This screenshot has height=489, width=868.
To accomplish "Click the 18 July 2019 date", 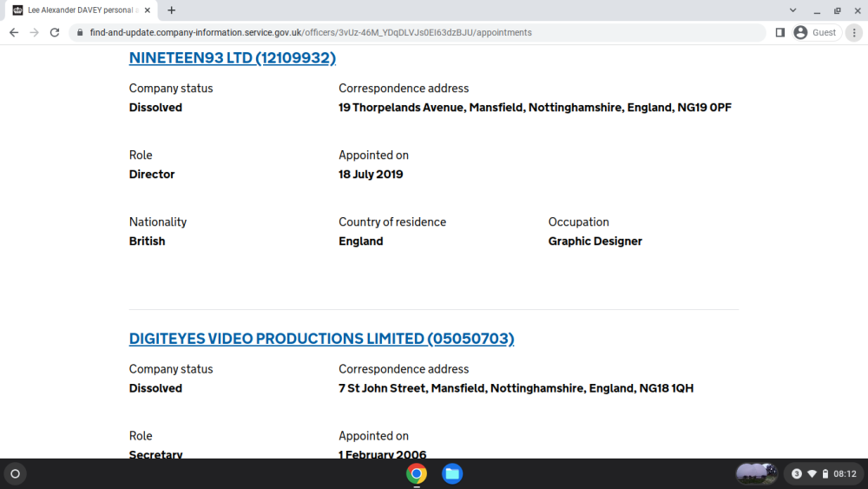I will coord(371,175).
